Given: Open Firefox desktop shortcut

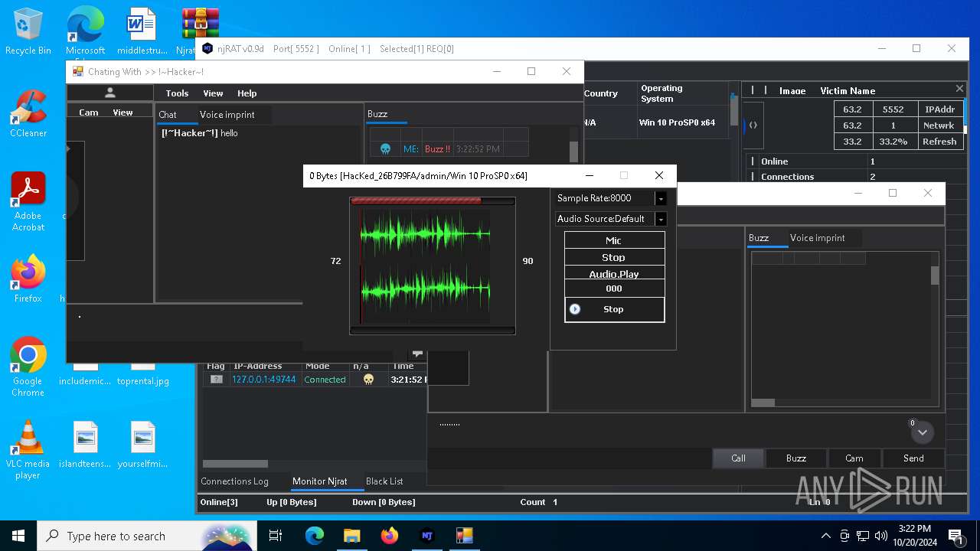Looking at the screenshot, I should (x=28, y=279).
